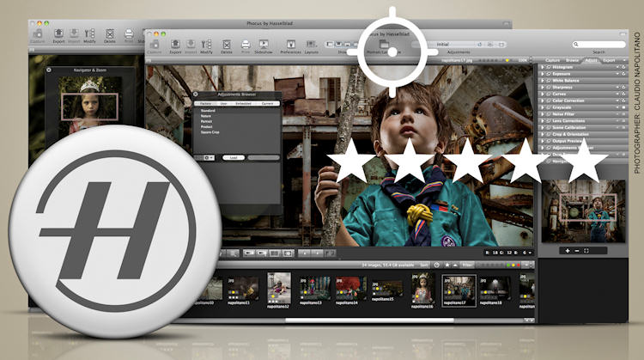Choose Square Crop preset in Adjustments Browser
Viewport: 644px width, 360px height.
[x=210, y=132]
